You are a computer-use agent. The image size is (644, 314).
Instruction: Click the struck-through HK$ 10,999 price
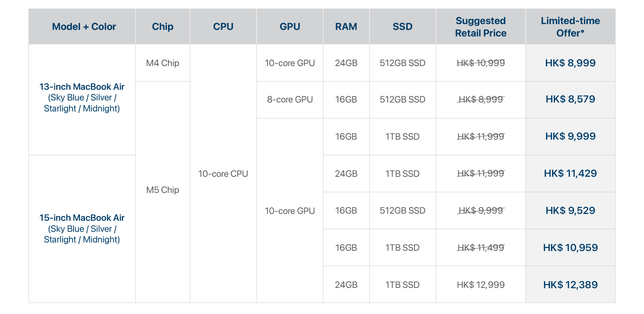pos(481,63)
